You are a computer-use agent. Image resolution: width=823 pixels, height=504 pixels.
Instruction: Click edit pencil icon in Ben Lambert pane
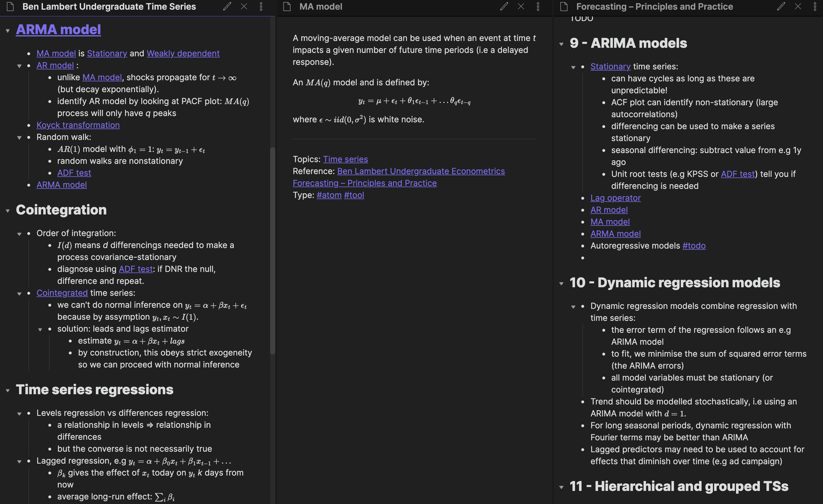coord(227,6)
